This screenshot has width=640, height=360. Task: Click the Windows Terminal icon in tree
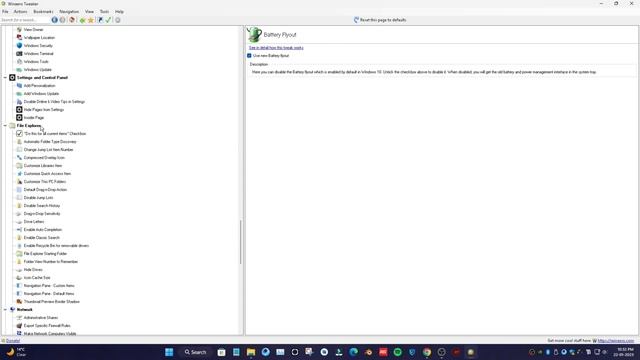coord(19,53)
